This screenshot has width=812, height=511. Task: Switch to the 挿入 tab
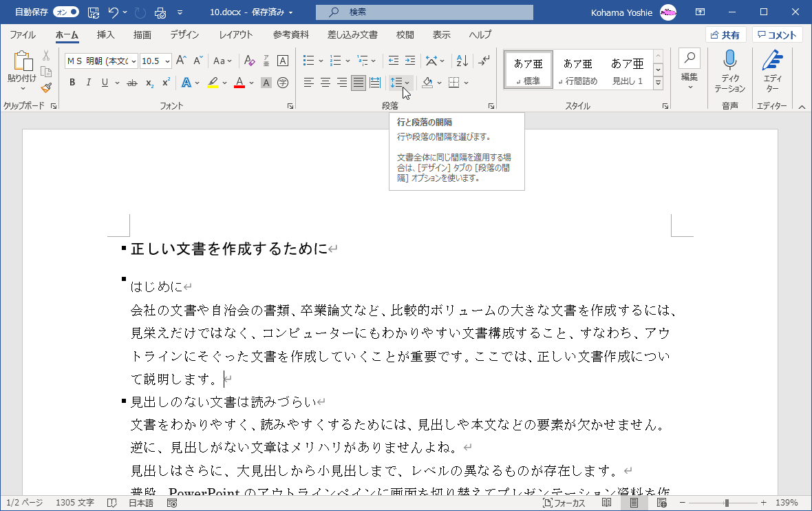tap(106, 34)
